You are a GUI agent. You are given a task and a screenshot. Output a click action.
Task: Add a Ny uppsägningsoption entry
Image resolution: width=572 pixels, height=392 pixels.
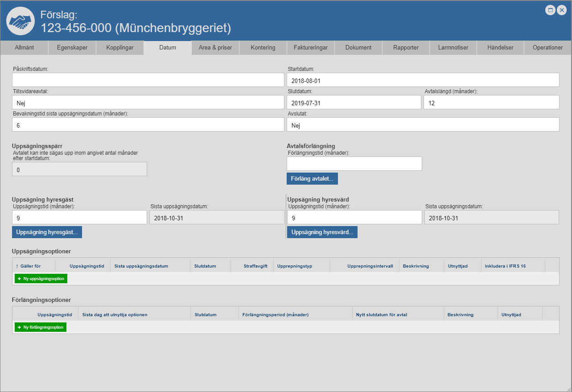(x=41, y=279)
